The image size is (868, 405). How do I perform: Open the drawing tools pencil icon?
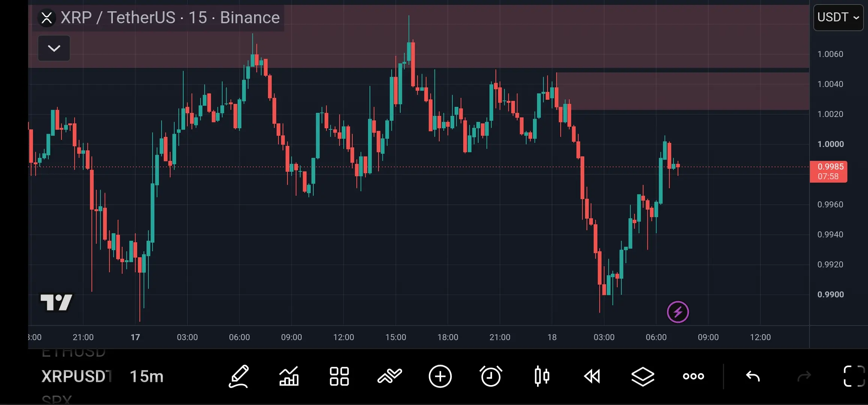(x=239, y=376)
